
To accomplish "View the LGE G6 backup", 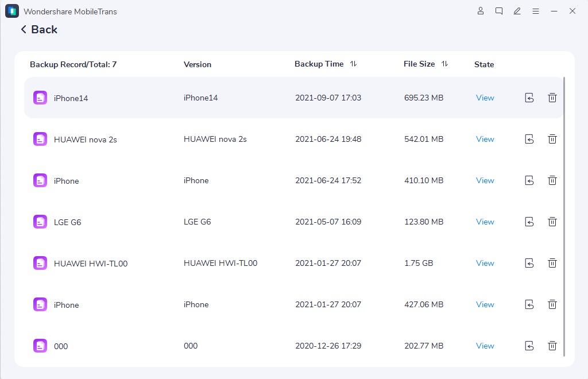I will click(x=485, y=222).
